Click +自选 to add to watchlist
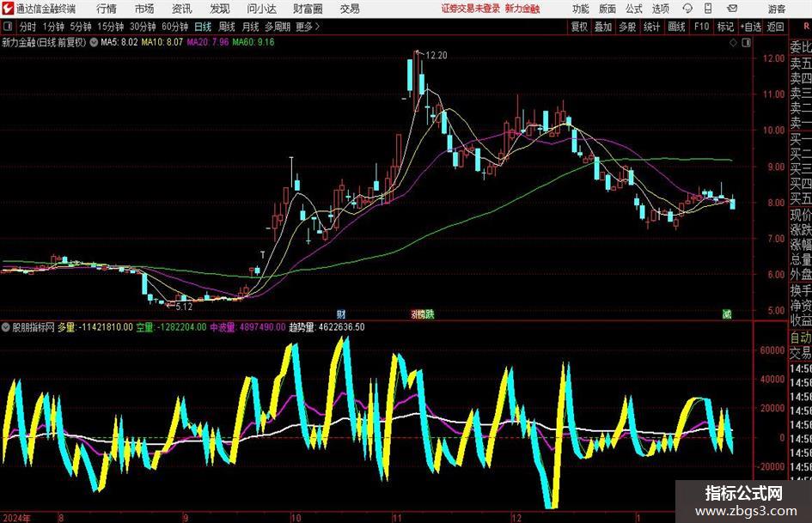This screenshot has height=523, width=812. pos(751,27)
